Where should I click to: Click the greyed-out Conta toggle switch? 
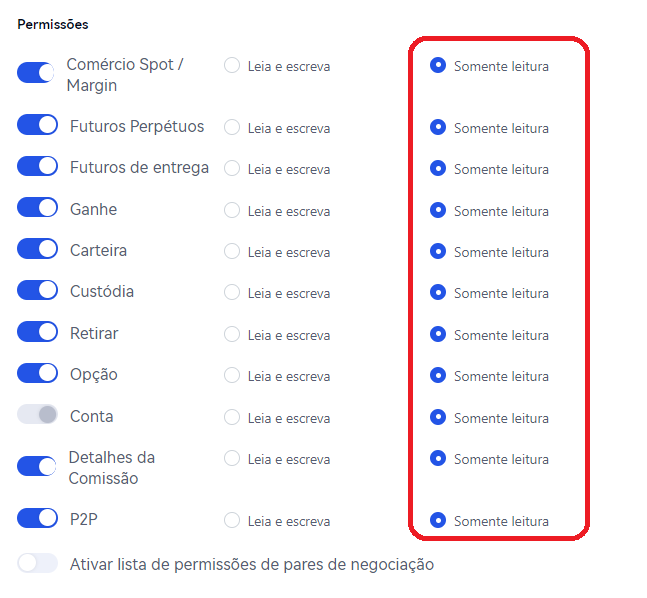tap(37, 415)
